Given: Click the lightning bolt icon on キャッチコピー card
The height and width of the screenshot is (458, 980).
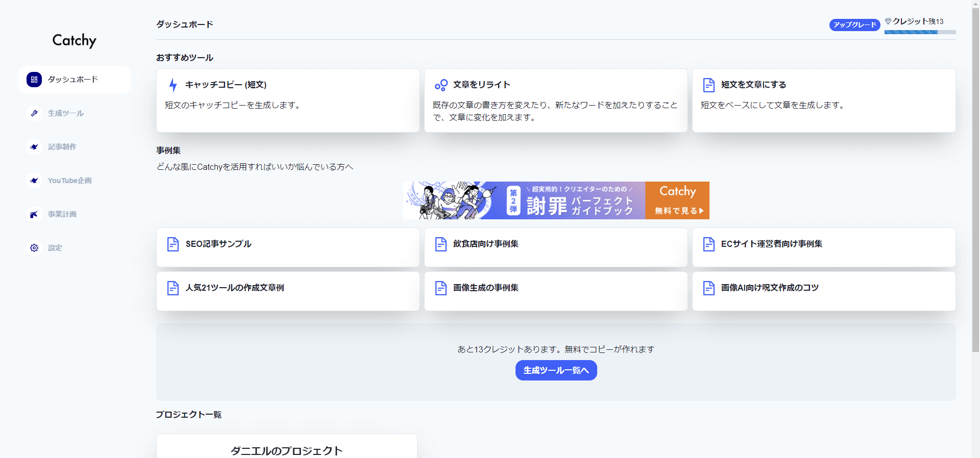Looking at the screenshot, I should (173, 85).
